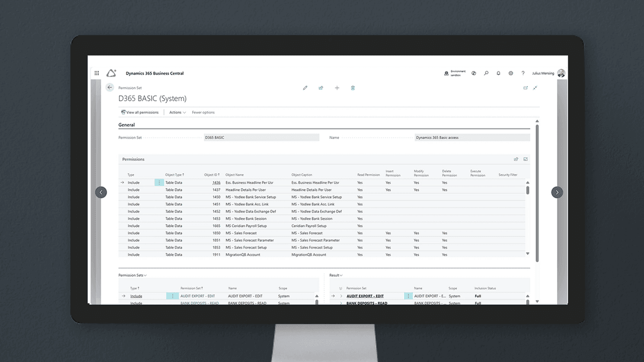Click the share icon in page header
644x362 pixels.
tap(321, 88)
